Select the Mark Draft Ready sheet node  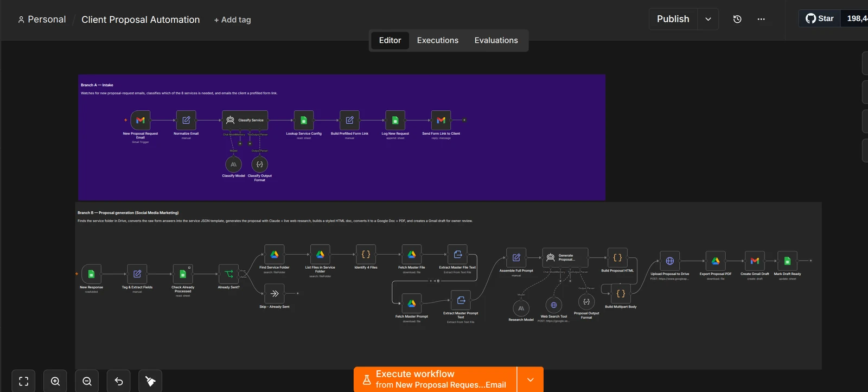787,261
